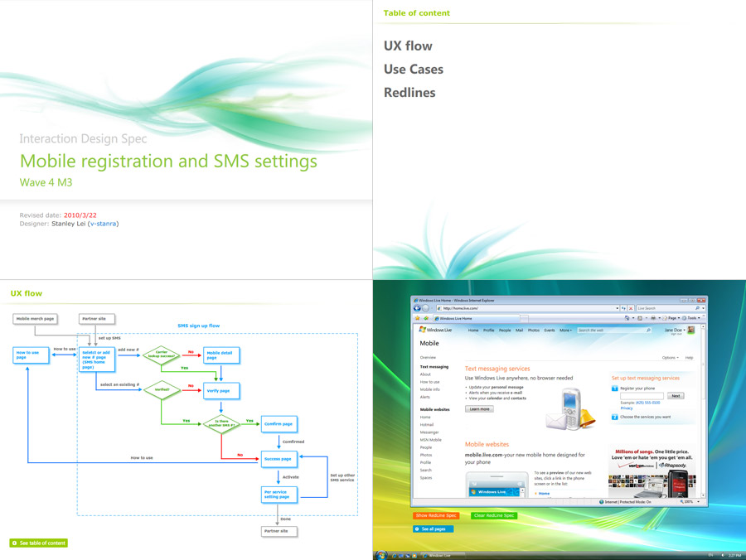Click the See table of content button
Screen dimensions: 746x560
pyautogui.click(x=38, y=543)
